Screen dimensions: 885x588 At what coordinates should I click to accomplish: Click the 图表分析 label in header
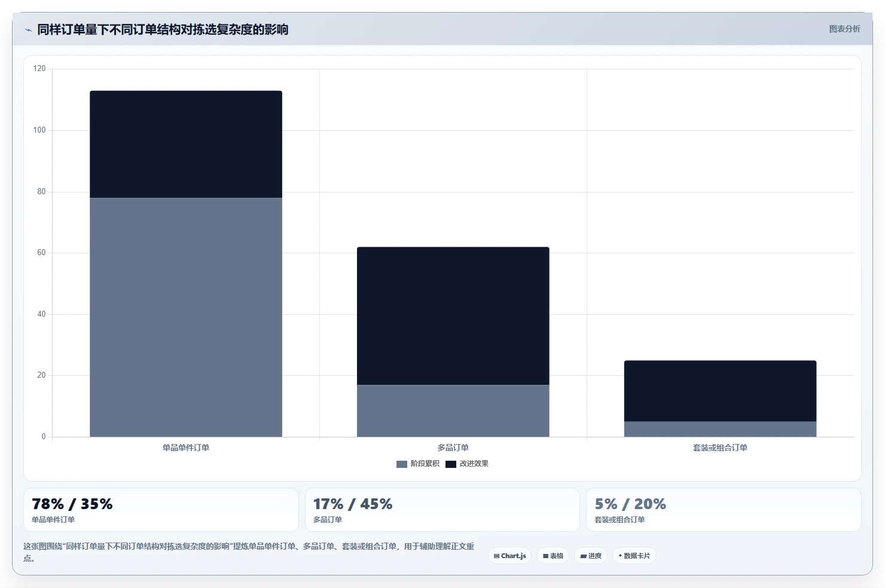pyautogui.click(x=844, y=29)
